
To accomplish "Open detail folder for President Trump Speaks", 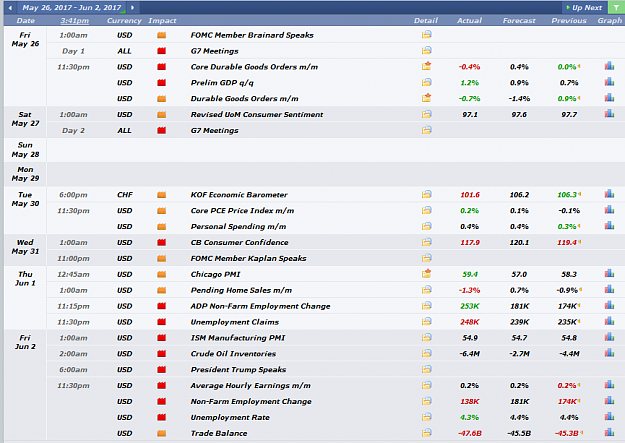I will click(x=426, y=369).
